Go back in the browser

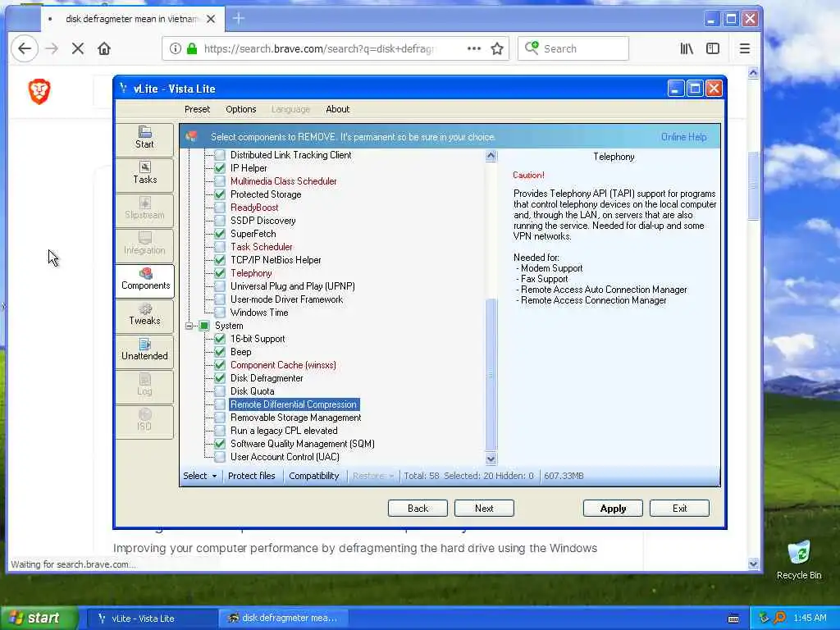click(25, 48)
